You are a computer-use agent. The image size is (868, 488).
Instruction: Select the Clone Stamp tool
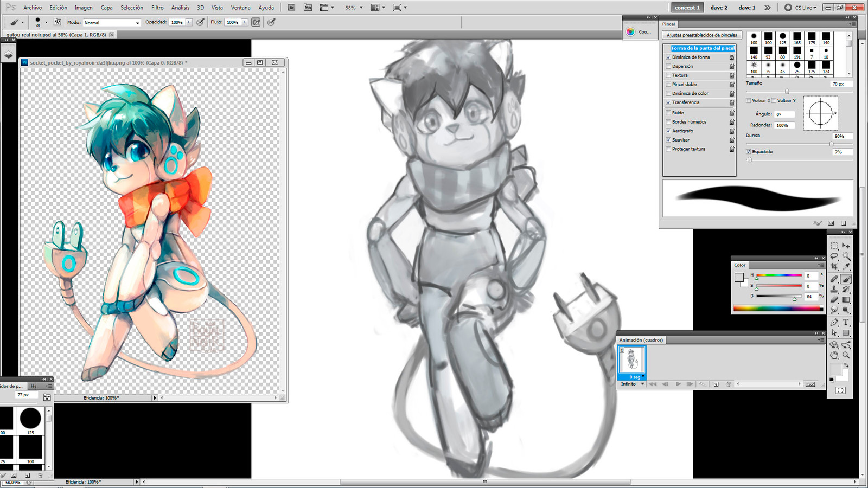834,289
